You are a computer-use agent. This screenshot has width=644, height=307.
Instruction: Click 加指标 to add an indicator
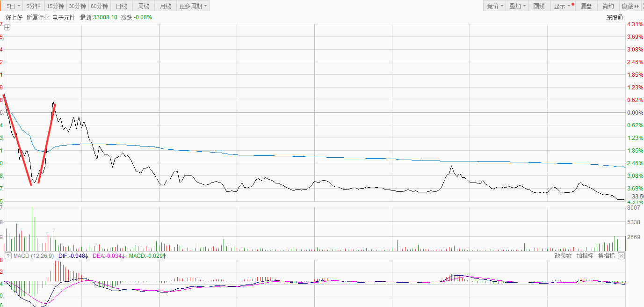pyautogui.click(x=585, y=256)
